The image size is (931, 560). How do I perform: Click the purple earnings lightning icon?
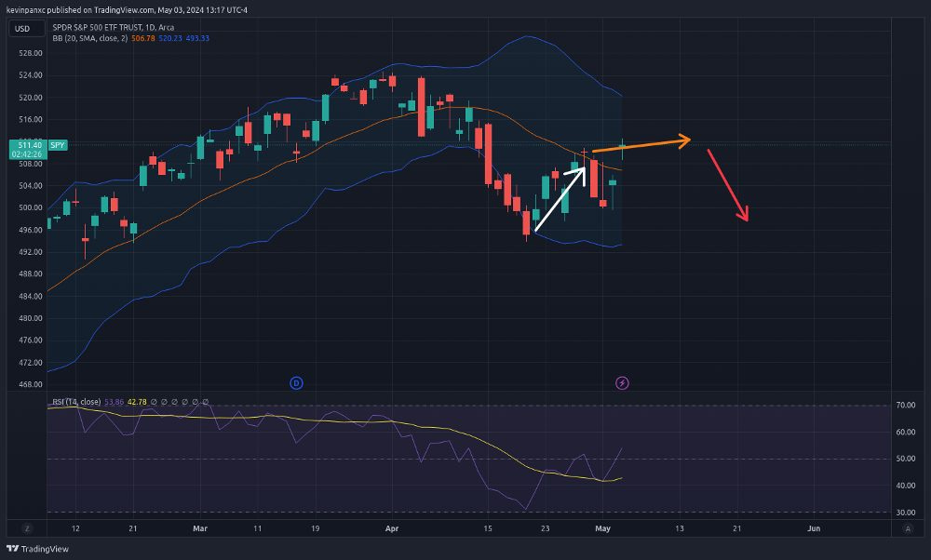(x=622, y=383)
